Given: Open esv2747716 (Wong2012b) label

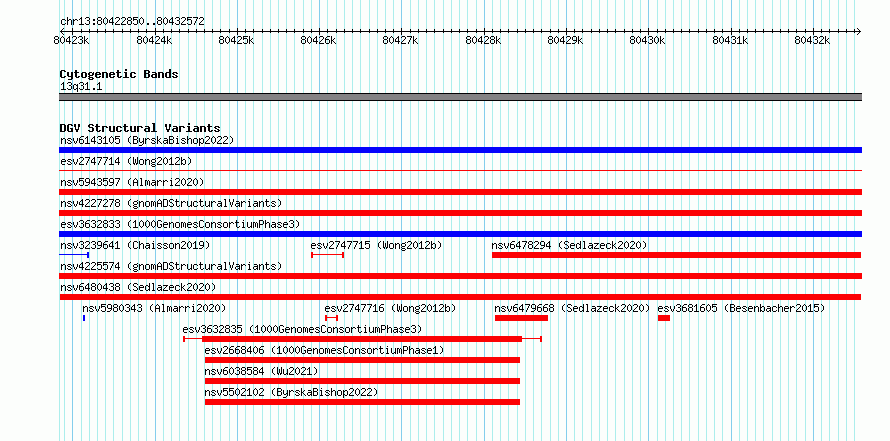Looking at the screenshot, I should 391,308.
